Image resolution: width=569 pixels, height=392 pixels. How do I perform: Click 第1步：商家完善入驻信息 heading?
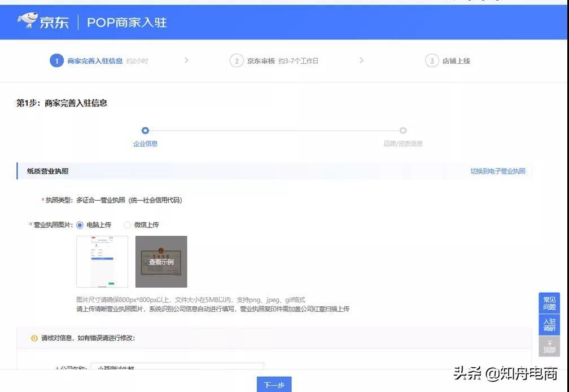[x=62, y=103]
